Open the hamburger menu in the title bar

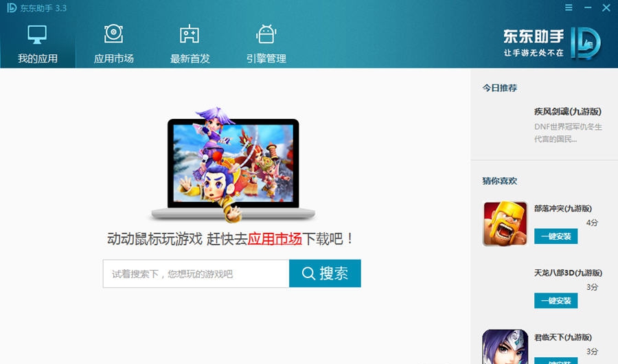[569, 8]
